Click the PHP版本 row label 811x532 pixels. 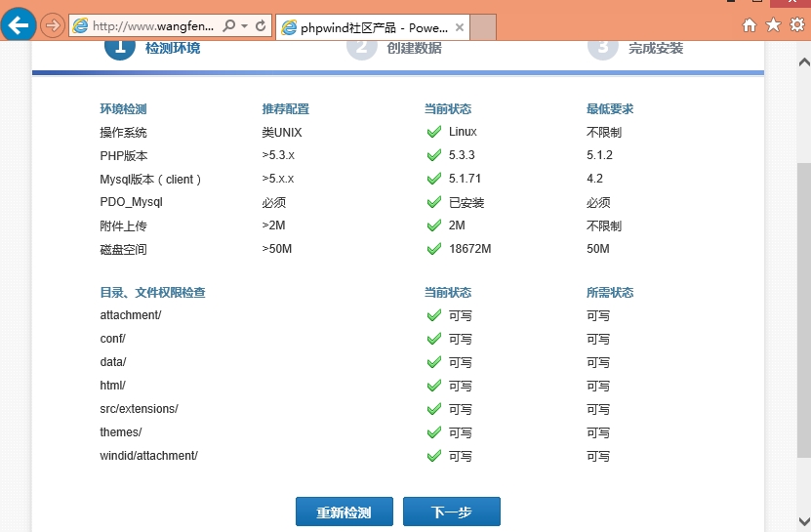tap(124, 155)
